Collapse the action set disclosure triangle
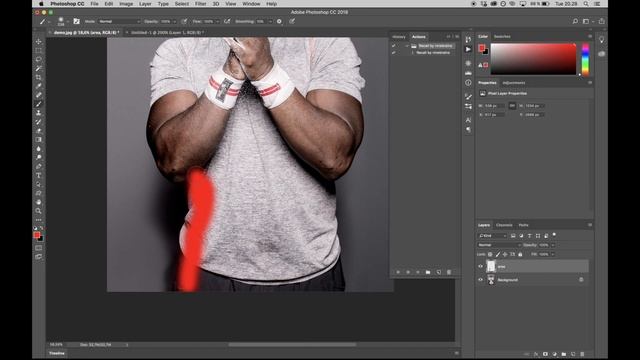The image size is (640, 360). [x=407, y=46]
